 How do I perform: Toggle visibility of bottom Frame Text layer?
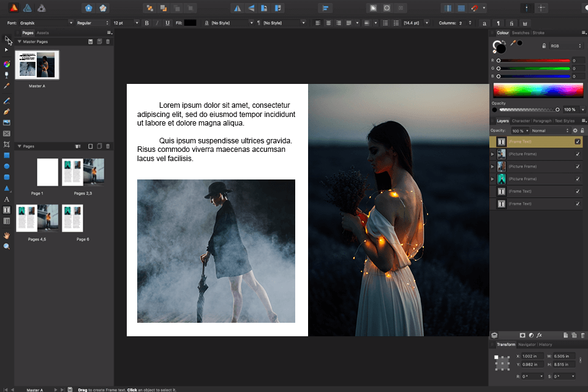click(x=578, y=203)
